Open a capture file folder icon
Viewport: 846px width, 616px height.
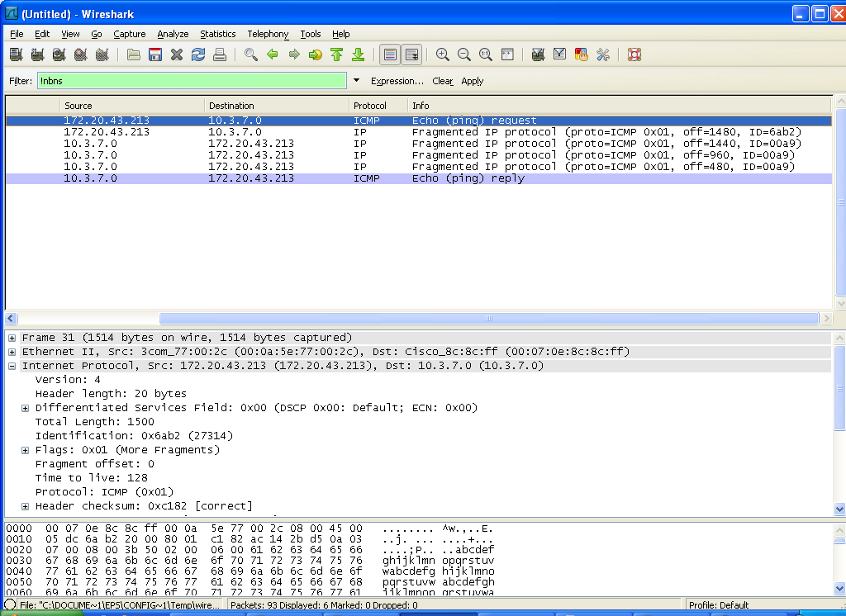[x=133, y=54]
